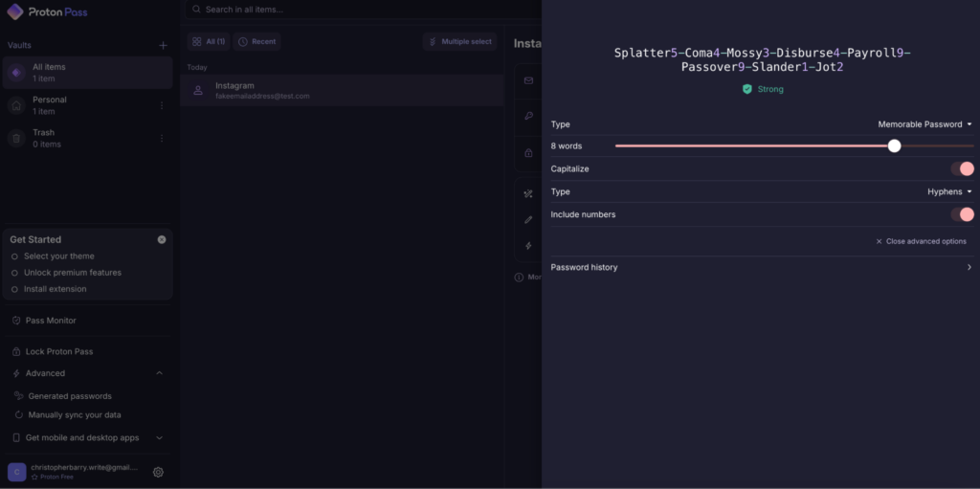Click the lightning bolt icon in details

pyautogui.click(x=528, y=246)
